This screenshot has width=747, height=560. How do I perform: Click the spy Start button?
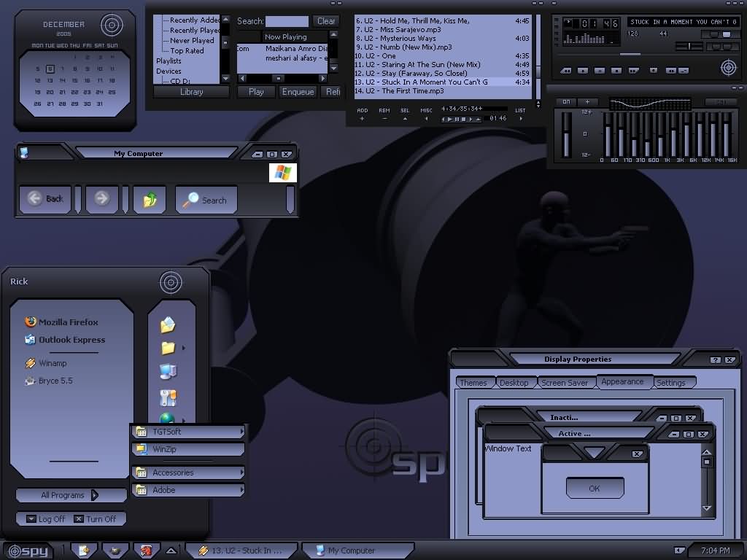(29, 551)
